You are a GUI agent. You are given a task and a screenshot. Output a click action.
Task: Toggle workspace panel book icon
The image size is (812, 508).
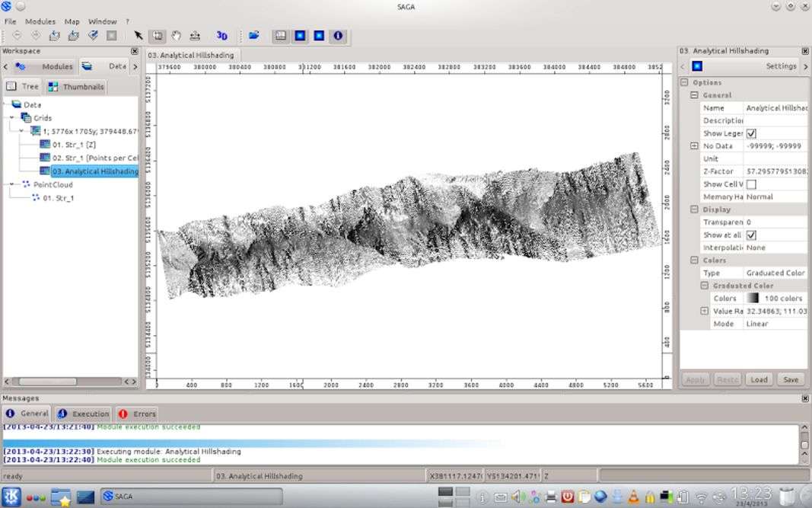tap(281, 36)
